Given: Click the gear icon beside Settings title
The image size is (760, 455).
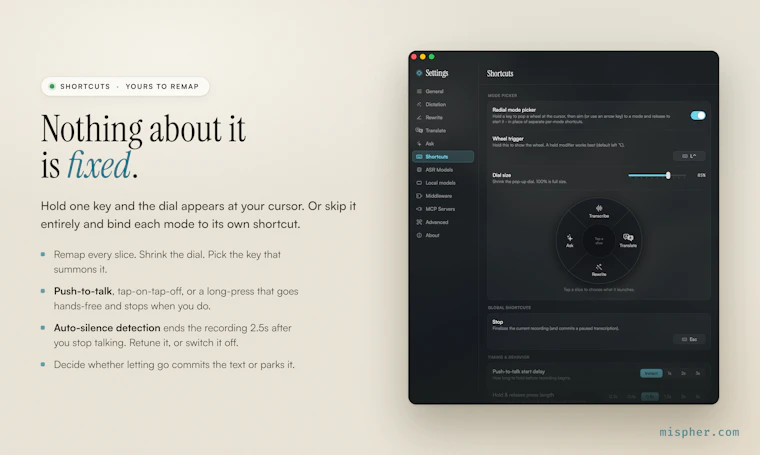Looking at the screenshot, I should coord(419,73).
